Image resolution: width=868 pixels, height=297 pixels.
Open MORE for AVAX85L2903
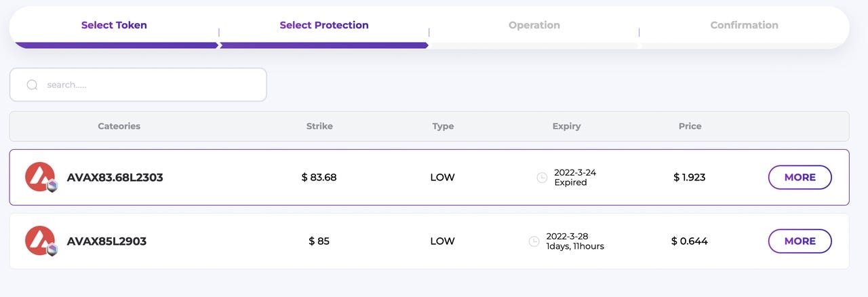click(800, 241)
